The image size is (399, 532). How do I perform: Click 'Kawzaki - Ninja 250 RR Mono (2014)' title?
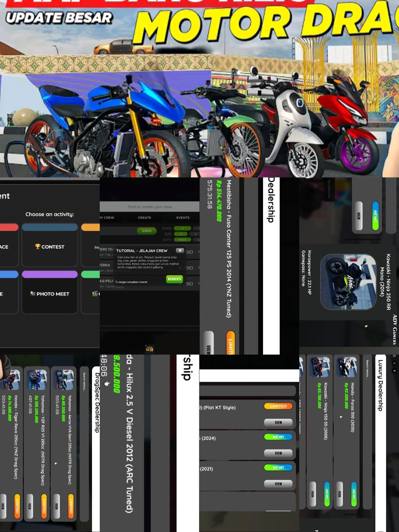(385, 282)
